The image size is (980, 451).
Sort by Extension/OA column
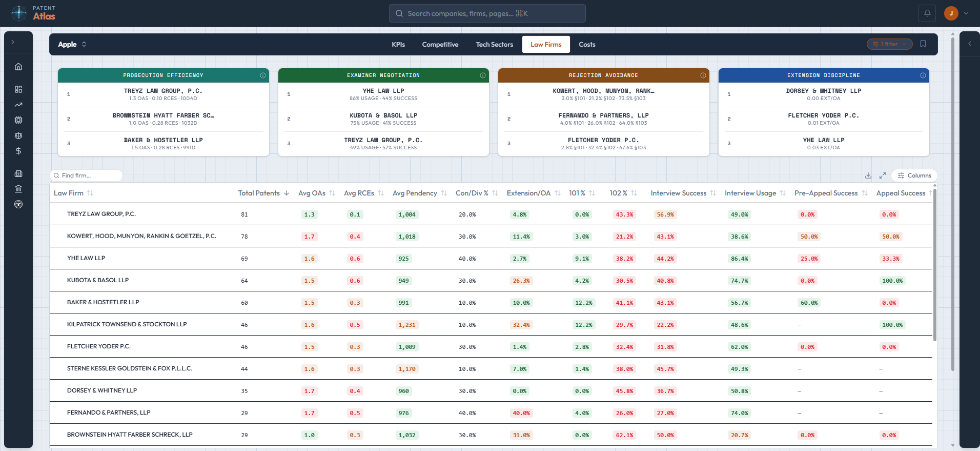tap(534, 193)
